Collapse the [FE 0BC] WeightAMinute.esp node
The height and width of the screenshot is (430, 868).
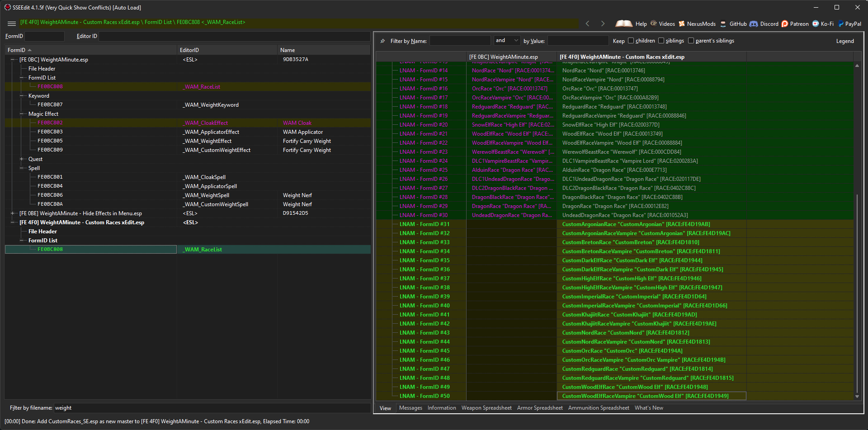pyautogui.click(x=13, y=60)
